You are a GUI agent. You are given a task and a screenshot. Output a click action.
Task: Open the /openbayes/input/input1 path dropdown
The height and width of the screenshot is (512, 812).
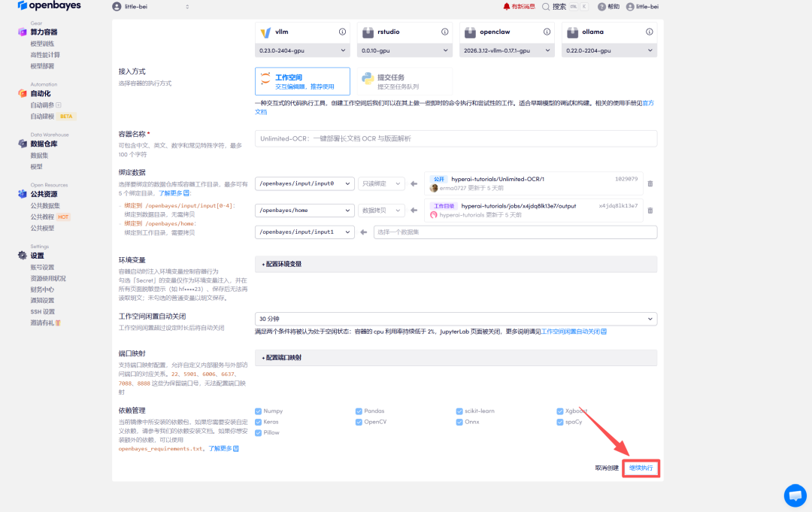point(304,232)
